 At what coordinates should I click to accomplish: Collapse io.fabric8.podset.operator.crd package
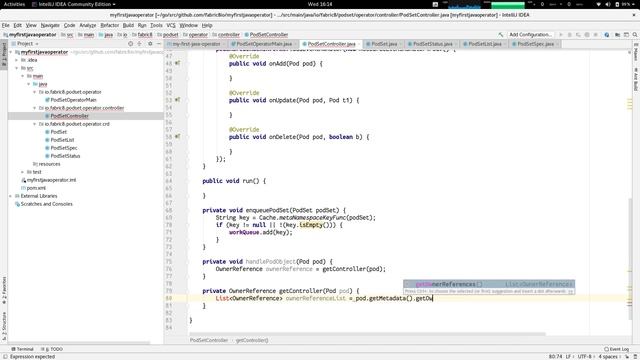pyautogui.click(x=35, y=124)
